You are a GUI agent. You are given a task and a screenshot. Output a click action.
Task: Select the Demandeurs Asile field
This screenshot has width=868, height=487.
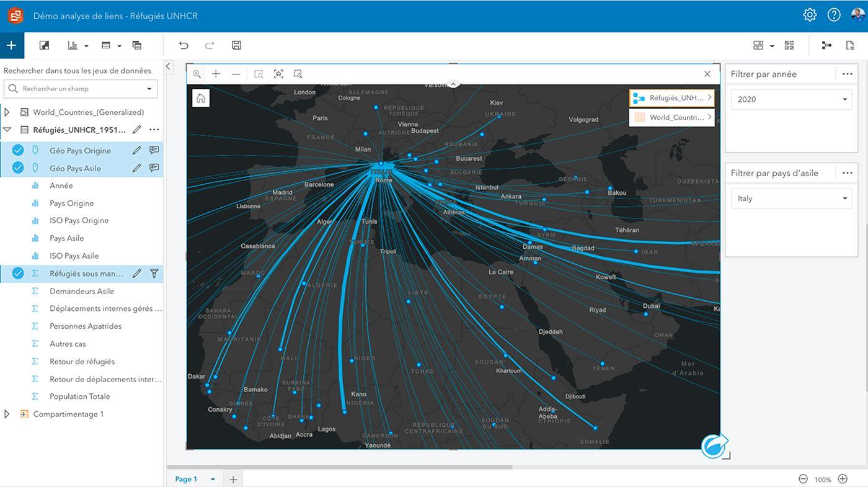pyautogui.click(x=82, y=291)
